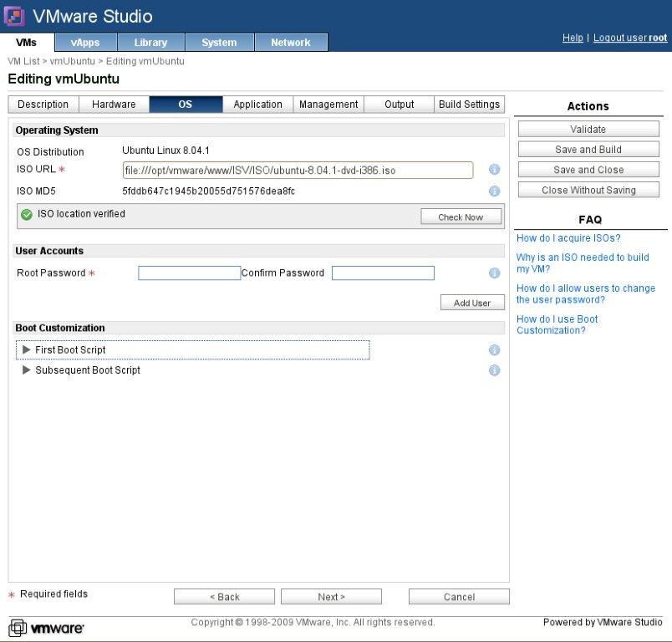Click the Next navigation button
This screenshot has width=672, height=642.
(x=331, y=597)
